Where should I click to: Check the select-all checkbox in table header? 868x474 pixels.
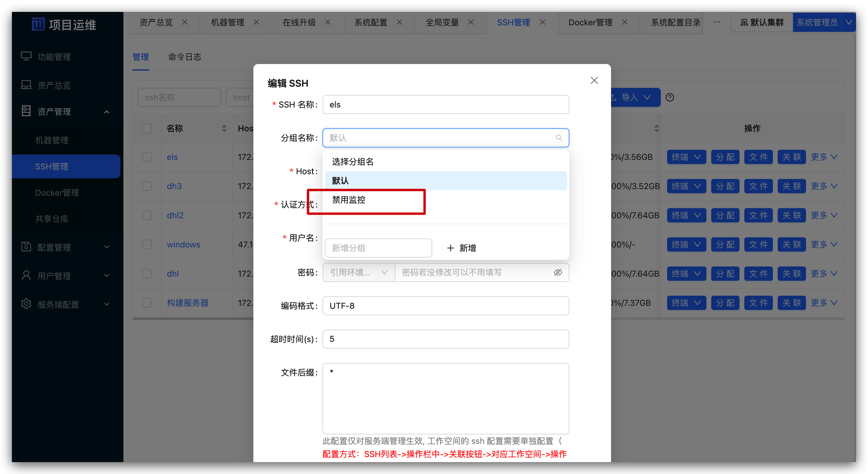coord(147,128)
